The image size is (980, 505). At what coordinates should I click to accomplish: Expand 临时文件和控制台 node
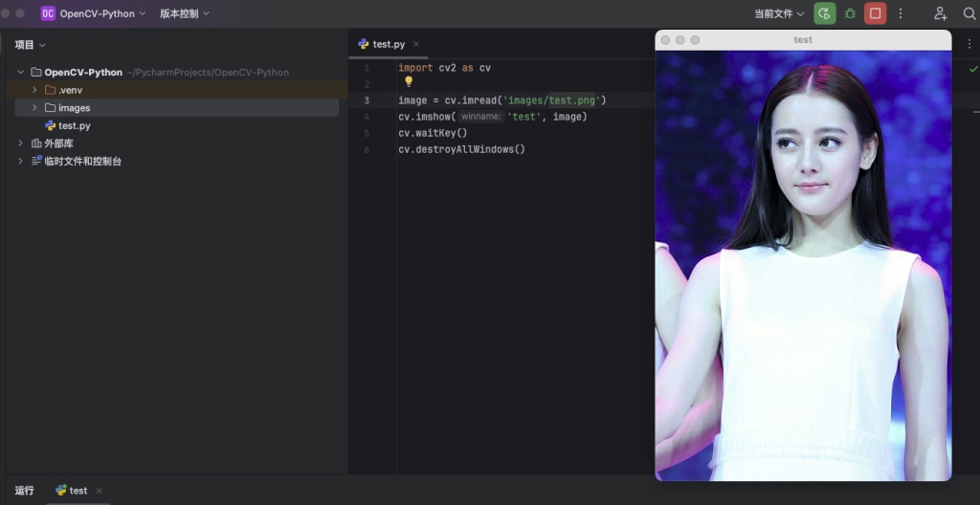(21, 161)
